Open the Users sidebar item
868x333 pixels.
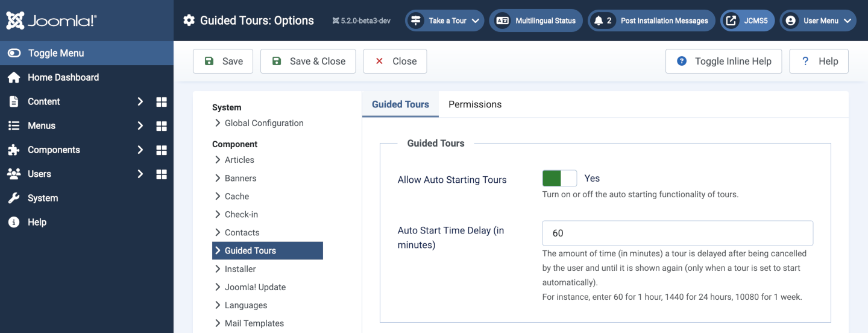[x=39, y=174]
